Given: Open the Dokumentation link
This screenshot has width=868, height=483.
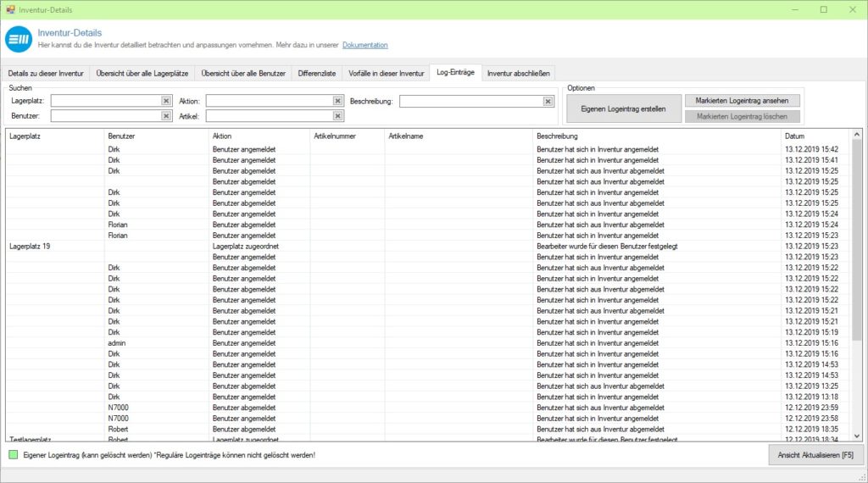Looking at the screenshot, I should tap(364, 45).
